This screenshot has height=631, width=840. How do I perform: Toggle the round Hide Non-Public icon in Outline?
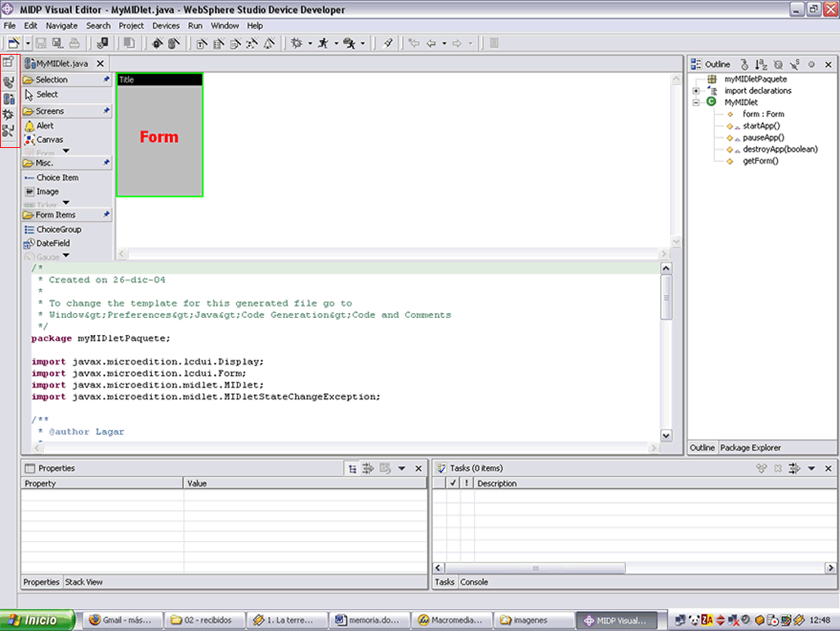tap(811, 65)
